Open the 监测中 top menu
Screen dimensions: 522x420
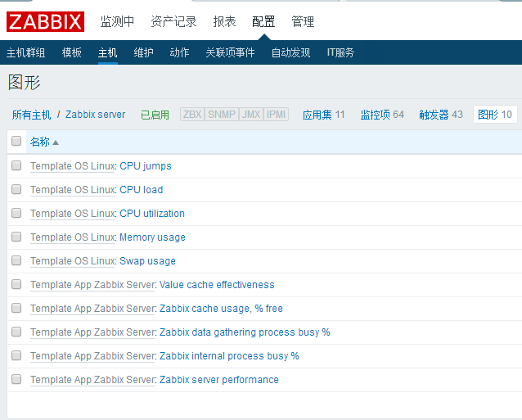point(117,21)
